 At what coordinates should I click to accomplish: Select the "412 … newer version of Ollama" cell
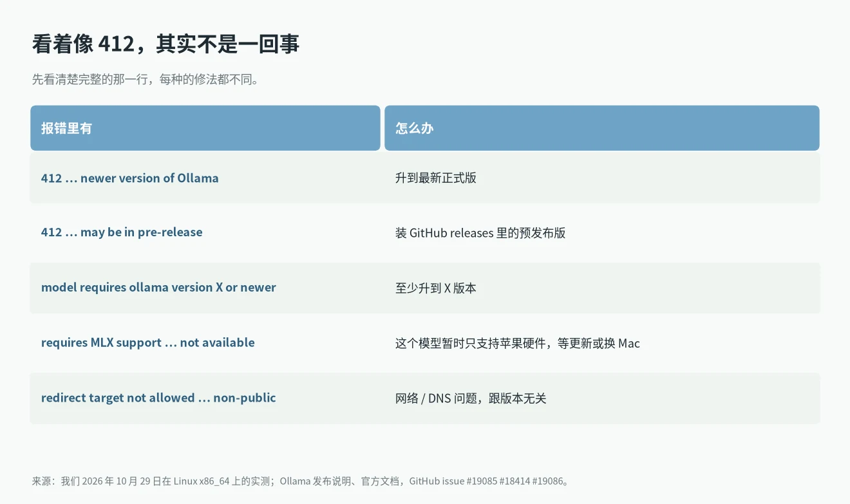(129, 178)
